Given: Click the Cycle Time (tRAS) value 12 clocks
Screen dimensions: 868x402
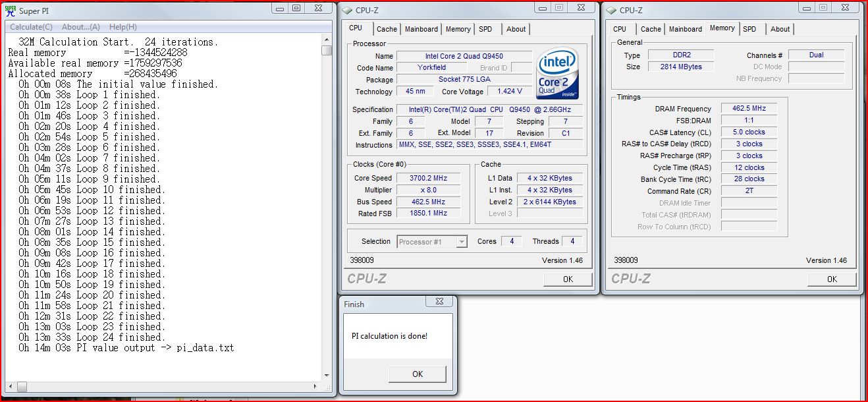Looking at the screenshot, I should tap(749, 168).
